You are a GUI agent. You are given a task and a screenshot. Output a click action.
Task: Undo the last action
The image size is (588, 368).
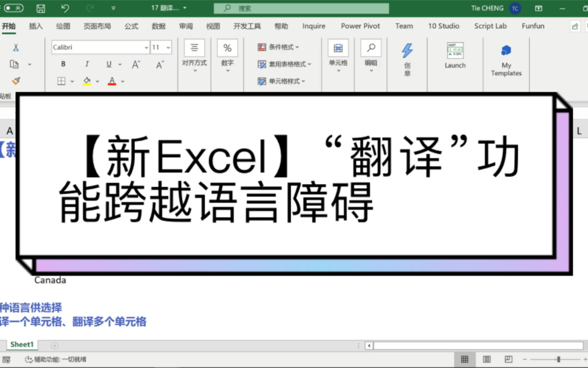click(x=65, y=8)
